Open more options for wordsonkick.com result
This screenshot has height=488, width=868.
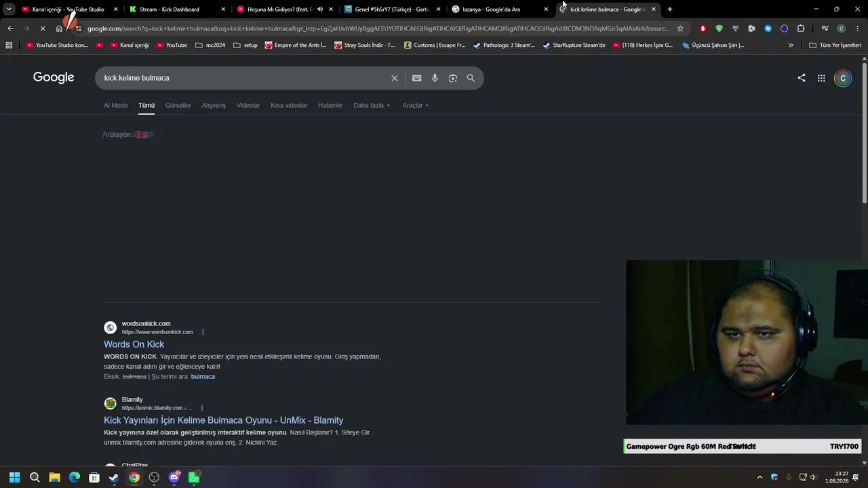[x=203, y=332]
